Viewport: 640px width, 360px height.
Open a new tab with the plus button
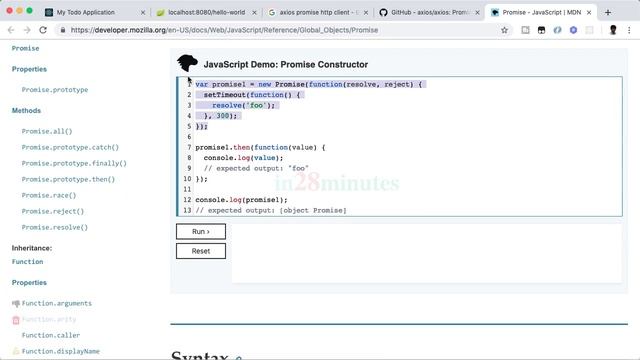[608, 12]
